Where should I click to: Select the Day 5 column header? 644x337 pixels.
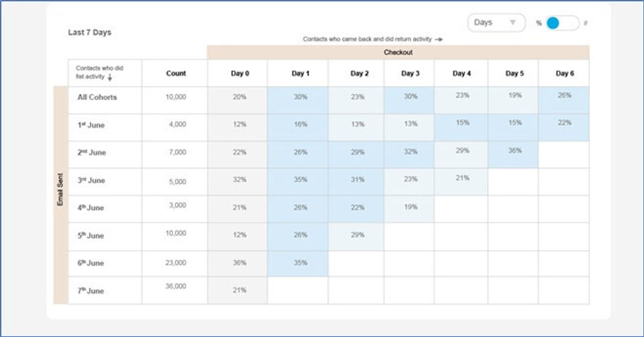click(x=515, y=73)
